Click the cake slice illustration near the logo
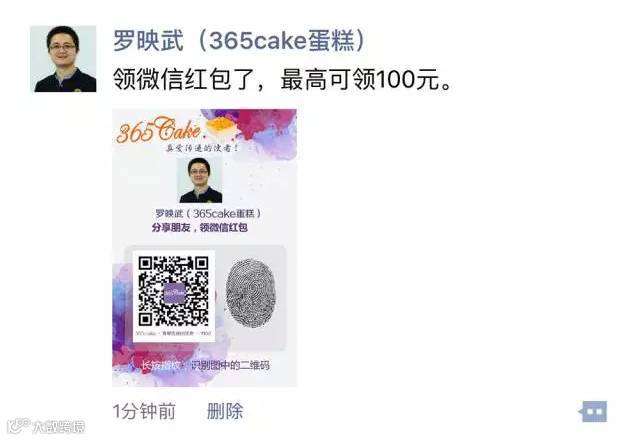640x440 pixels. (x=222, y=125)
